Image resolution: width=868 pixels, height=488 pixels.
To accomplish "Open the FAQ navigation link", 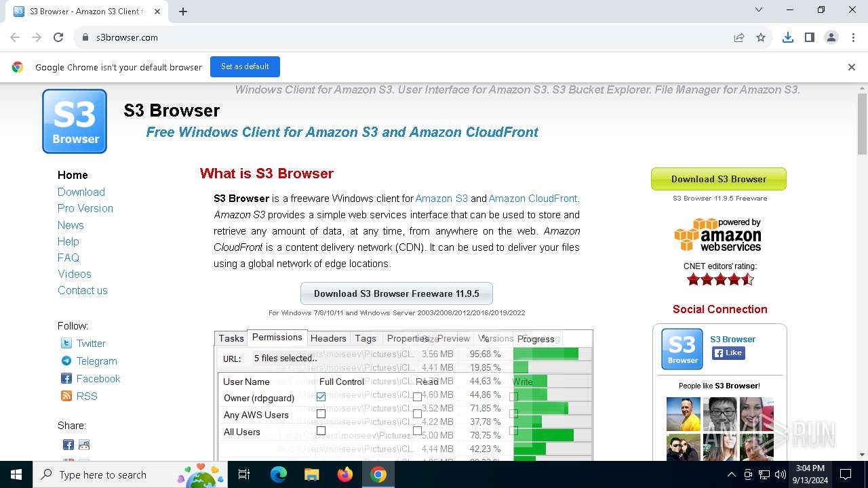I will 68,258.
